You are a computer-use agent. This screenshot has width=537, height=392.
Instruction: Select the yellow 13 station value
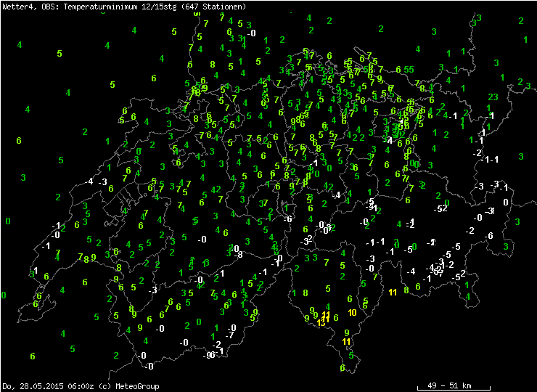[x=321, y=323]
